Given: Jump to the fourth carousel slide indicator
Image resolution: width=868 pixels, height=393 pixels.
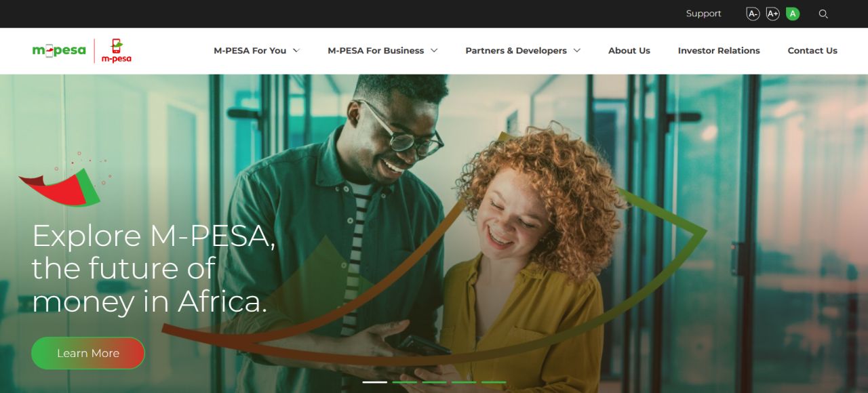Looking at the screenshot, I should (x=465, y=382).
